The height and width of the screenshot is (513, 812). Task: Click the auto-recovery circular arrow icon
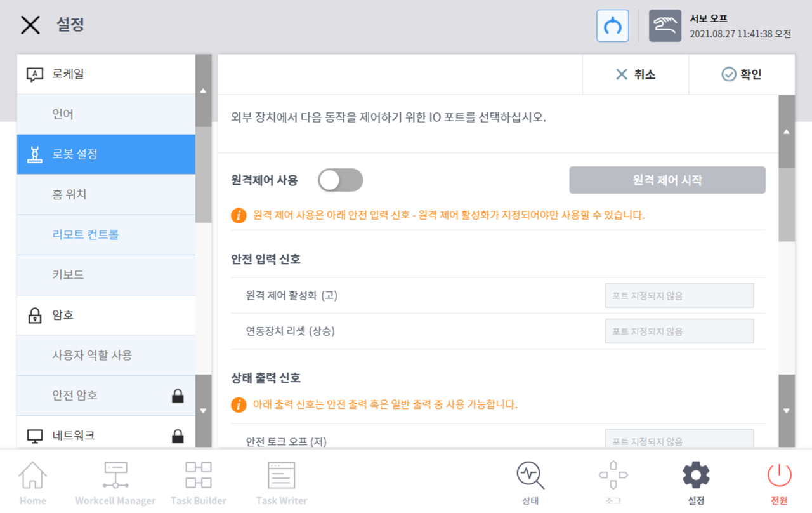click(612, 26)
